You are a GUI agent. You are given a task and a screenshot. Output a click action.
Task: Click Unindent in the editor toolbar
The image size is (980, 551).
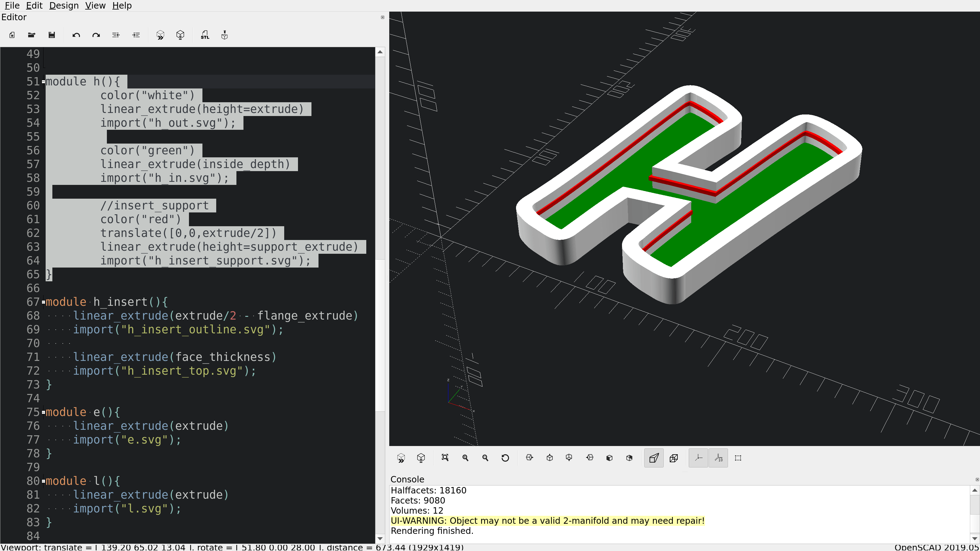tap(116, 35)
